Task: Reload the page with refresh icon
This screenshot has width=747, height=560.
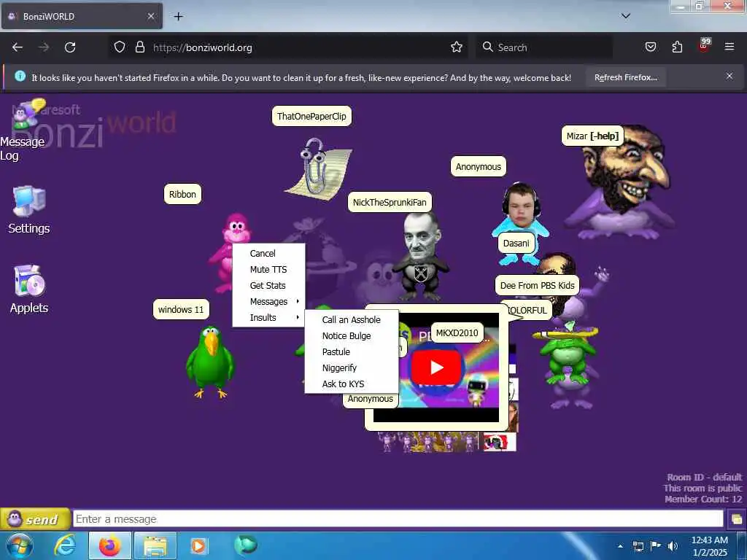Action: click(70, 47)
